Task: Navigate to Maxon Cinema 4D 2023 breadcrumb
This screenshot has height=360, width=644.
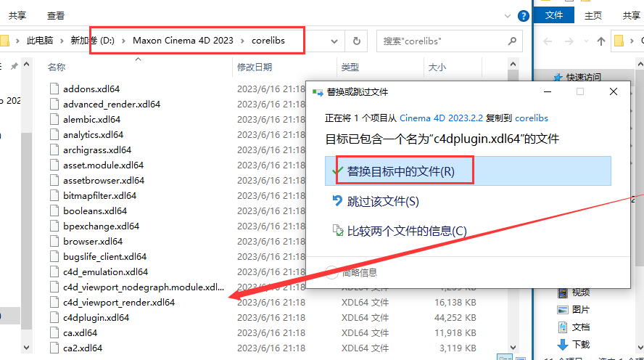Action: click(183, 41)
